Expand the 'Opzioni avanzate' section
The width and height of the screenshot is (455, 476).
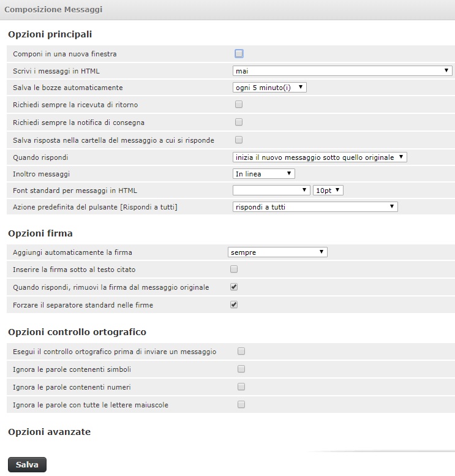pos(49,432)
